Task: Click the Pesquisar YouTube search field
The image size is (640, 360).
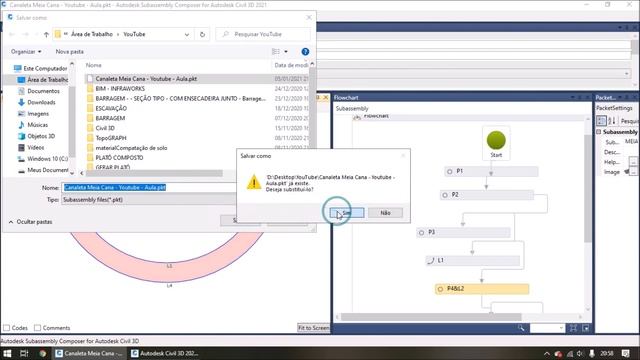Action: tap(263, 34)
